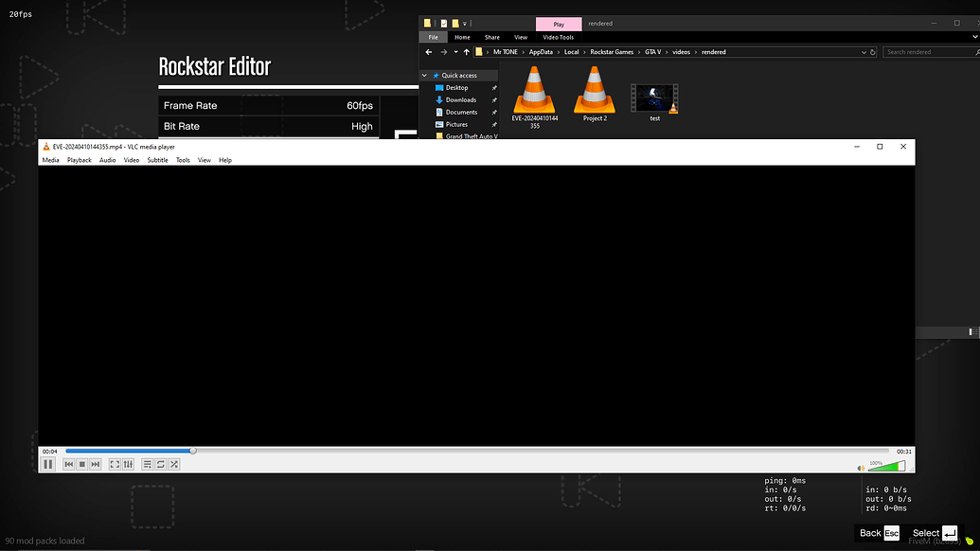This screenshot has width=980, height=551.
Task: Open the breadcrumb folder dropdown arrow
Action: coord(863,52)
